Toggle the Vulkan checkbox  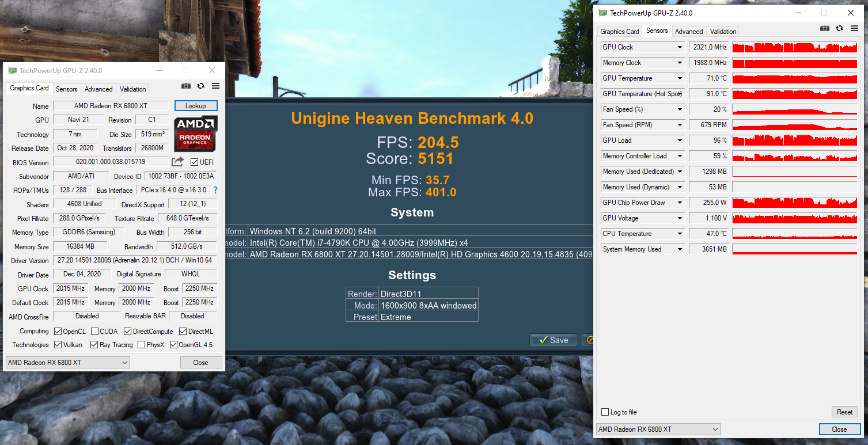58,345
